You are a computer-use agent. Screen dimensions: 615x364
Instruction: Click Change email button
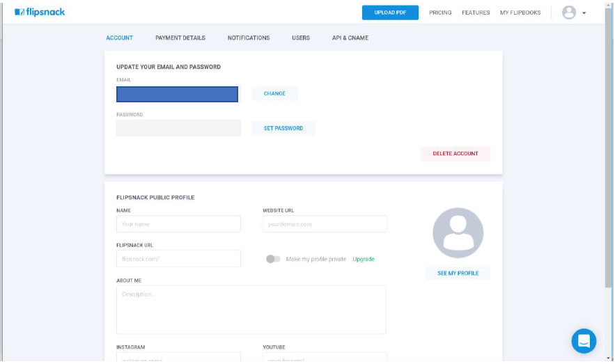pyautogui.click(x=274, y=94)
